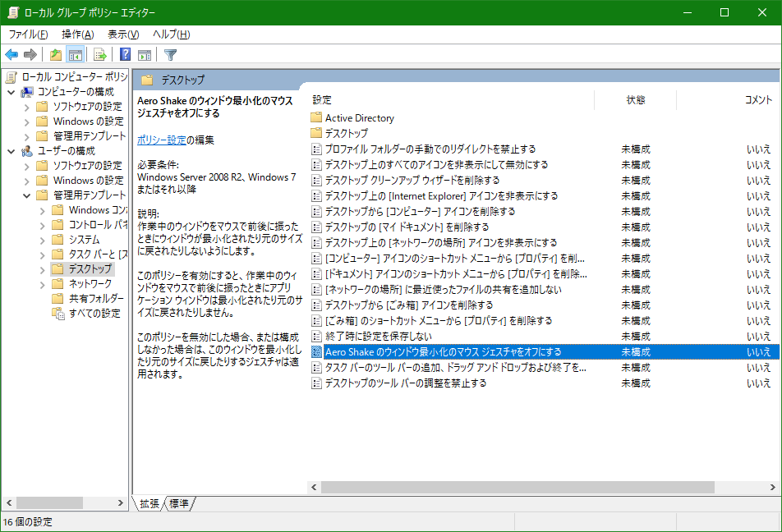Switch to the 拡張 tab
Viewport: 782px width, 532px height.
(149, 503)
